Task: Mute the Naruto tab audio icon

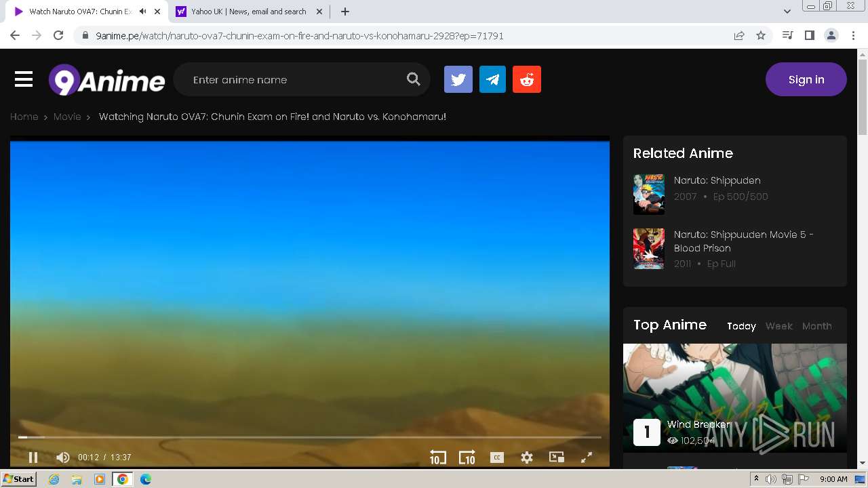Action: 142,12
